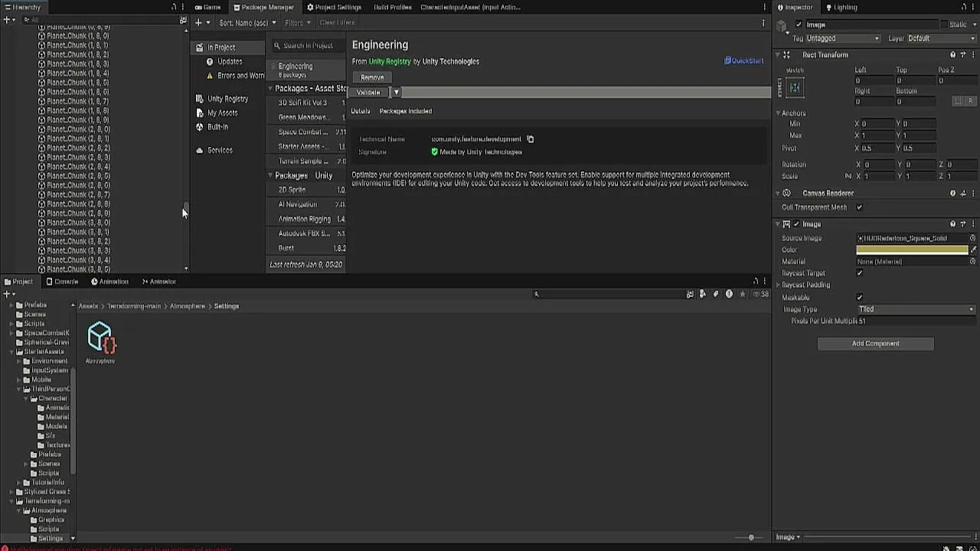Click the anchor presets stretch icon
The height and width of the screenshot is (551, 980).
[x=795, y=88]
